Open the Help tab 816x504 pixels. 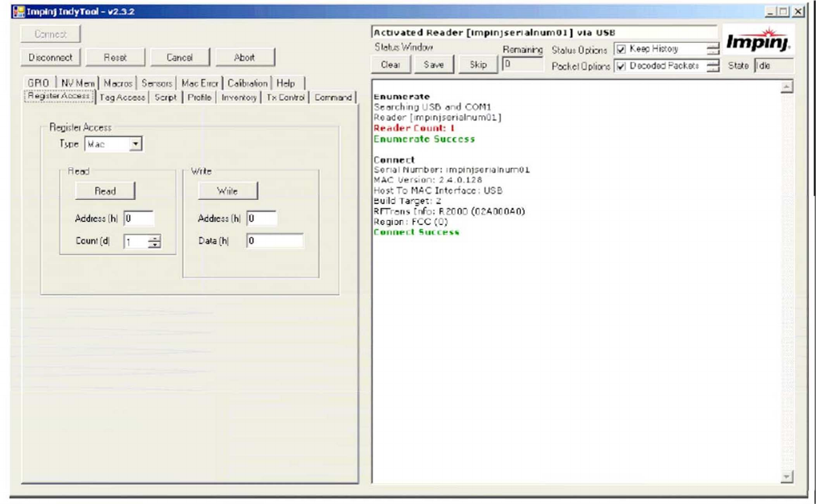point(285,83)
